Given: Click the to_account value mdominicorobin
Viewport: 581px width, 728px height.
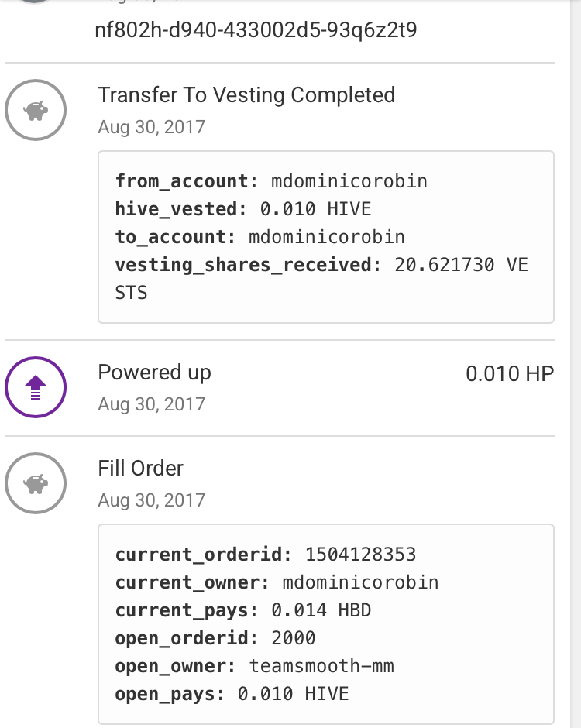Looking at the screenshot, I should point(327,237).
